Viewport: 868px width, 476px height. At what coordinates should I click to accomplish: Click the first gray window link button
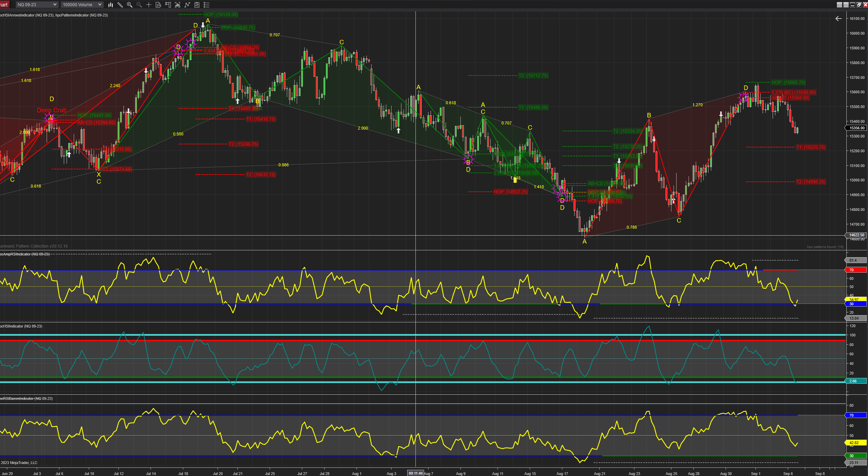840,5
